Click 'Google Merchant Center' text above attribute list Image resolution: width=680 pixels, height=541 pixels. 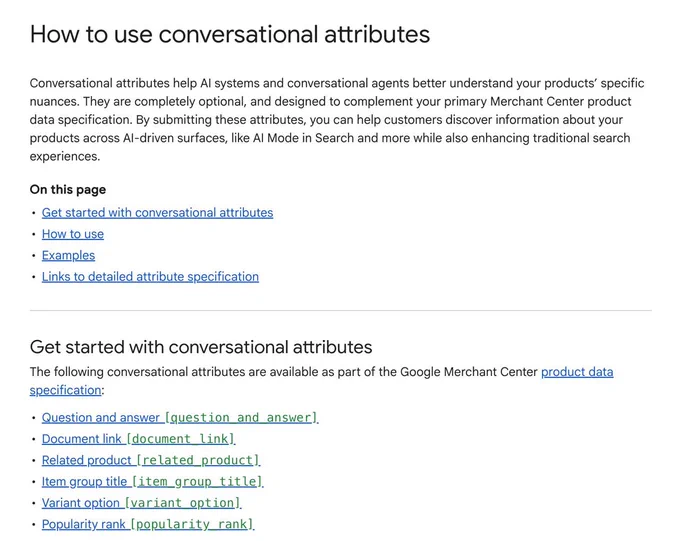coord(469,372)
